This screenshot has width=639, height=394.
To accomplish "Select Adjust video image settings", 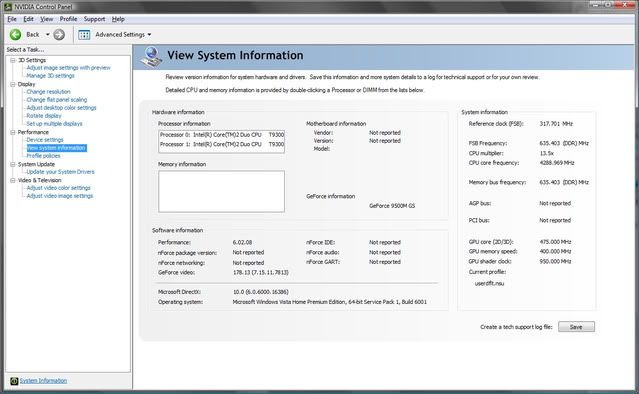I will pyautogui.click(x=60, y=196).
